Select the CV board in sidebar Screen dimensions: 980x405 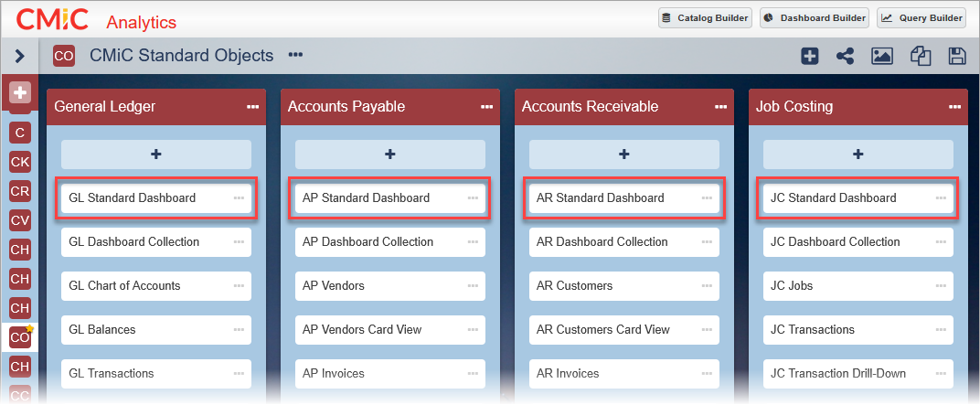(x=20, y=220)
